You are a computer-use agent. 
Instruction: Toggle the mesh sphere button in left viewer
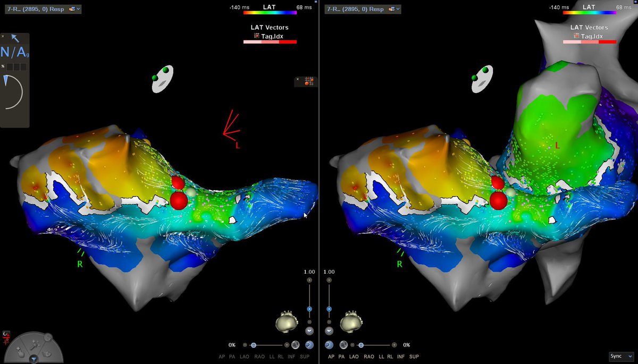(296, 345)
